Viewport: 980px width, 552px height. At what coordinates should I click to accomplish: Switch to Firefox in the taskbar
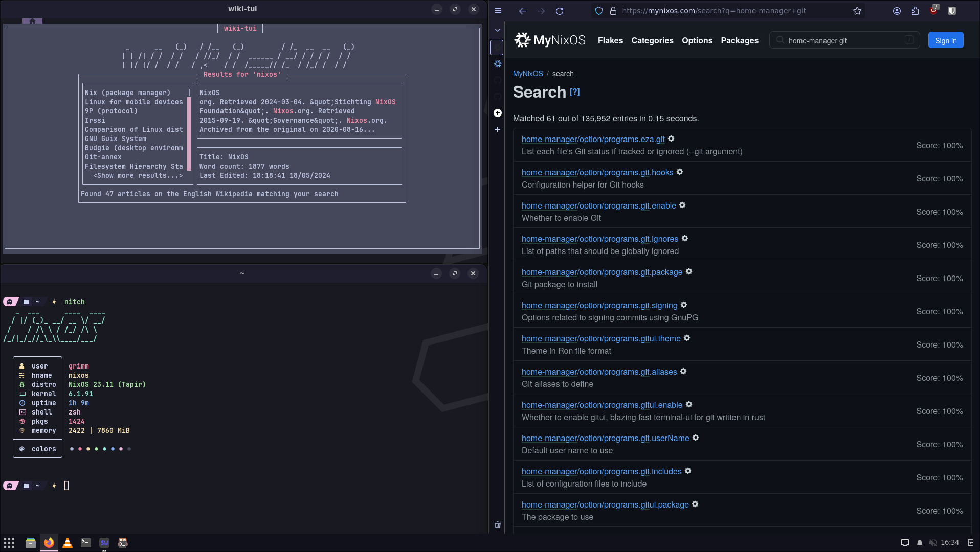(x=49, y=543)
